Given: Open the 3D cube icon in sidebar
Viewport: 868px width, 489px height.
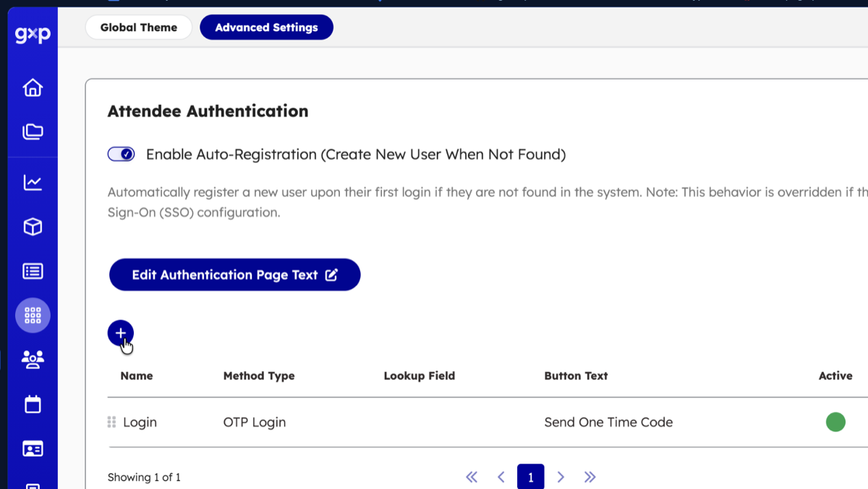Looking at the screenshot, I should tap(33, 226).
